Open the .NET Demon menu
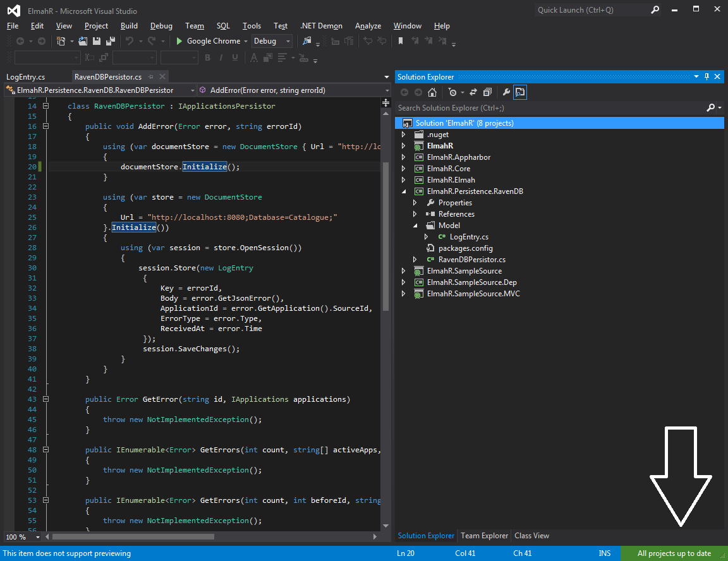Viewport: 728px width, 561px height. pyautogui.click(x=321, y=26)
